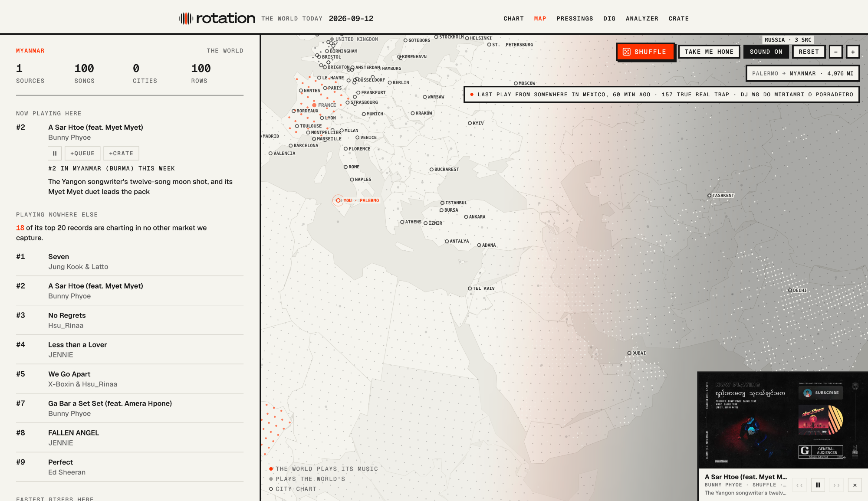Switch to the Pressings tab

pos(575,19)
